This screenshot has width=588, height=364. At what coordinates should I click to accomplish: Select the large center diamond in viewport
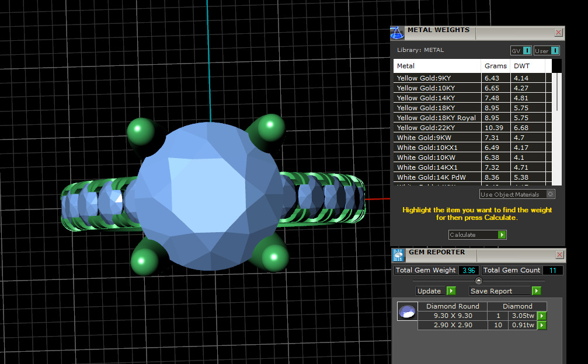point(208,195)
